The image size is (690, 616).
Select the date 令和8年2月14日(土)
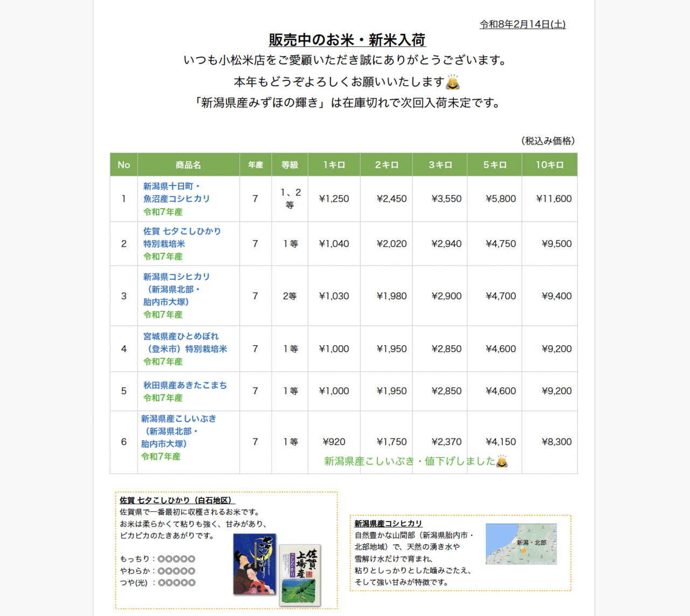click(x=524, y=23)
